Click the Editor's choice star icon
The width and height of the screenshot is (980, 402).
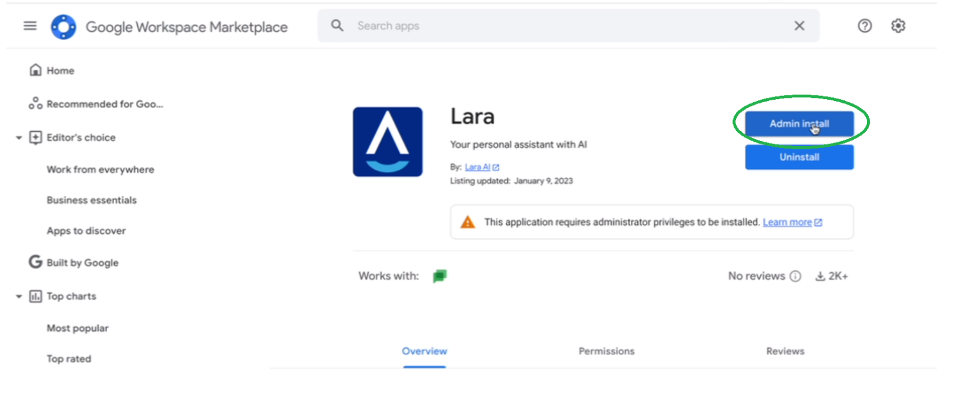coord(36,137)
